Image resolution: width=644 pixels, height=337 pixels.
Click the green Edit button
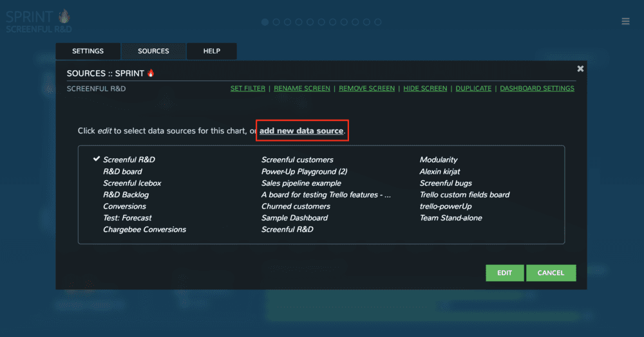[504, 273]
